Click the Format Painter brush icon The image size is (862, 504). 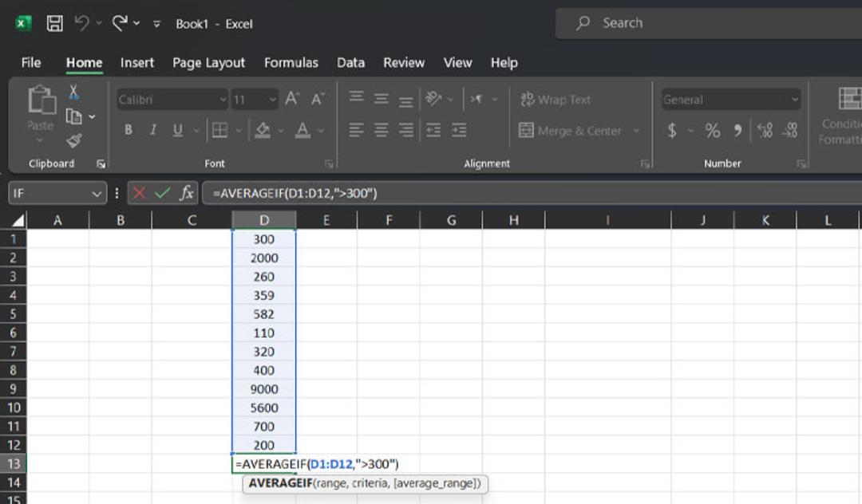coord(74,140)
